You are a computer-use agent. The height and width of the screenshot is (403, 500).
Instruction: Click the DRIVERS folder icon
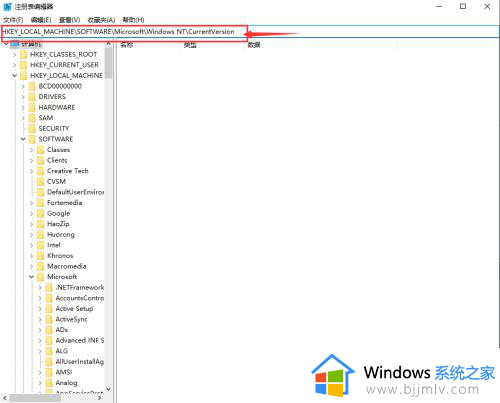pos(32,97)
